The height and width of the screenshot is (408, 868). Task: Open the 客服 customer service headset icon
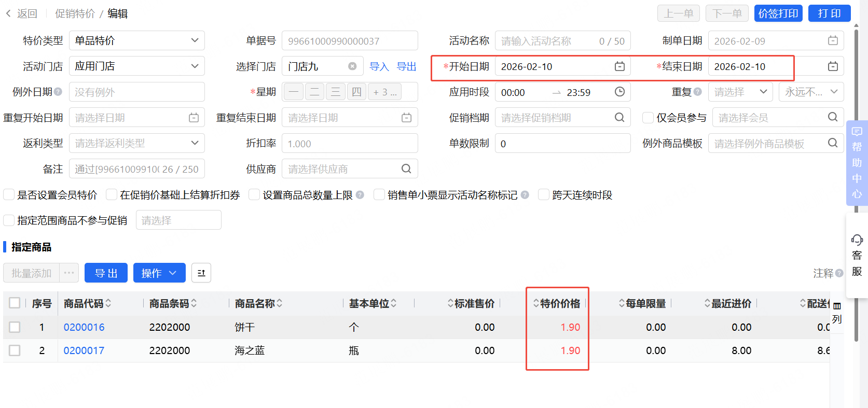click(857, 240)
